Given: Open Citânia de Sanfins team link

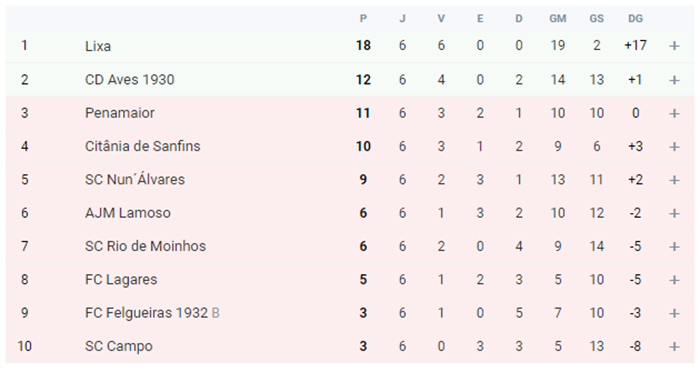Looking at the screenshot, I should tap(142, 146).
